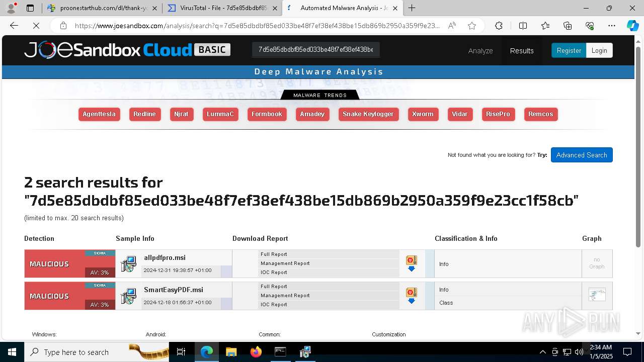The image size is (644, 362).
Task: Click the allpdfpro.msi installer icon
Action: 128,264
